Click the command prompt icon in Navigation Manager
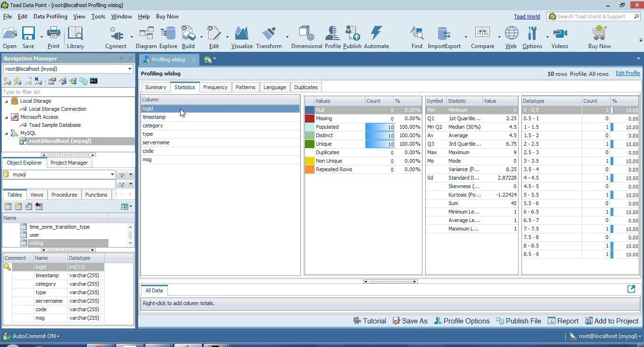The width and height of the screenshot is (644, 347). click(94, 81)
